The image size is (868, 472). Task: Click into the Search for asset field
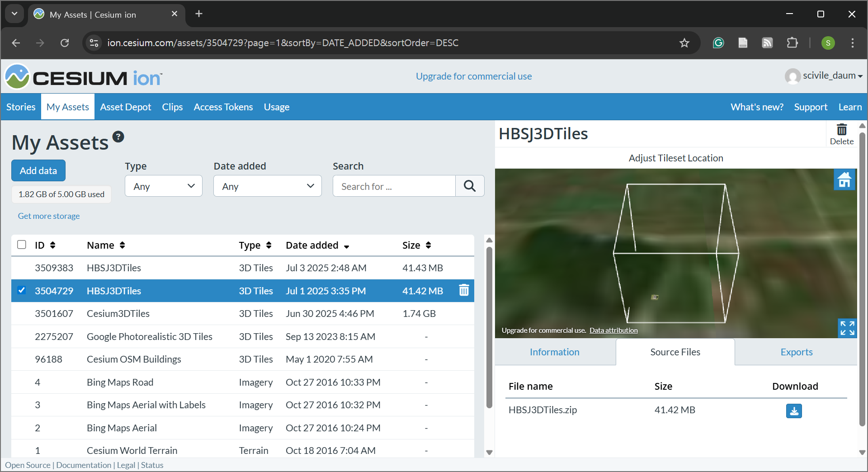394,186
